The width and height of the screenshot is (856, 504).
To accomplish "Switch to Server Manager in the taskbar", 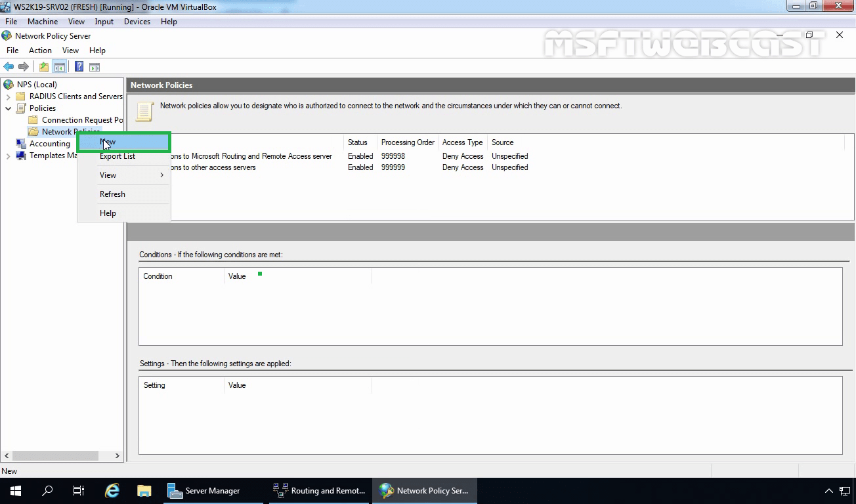I will [x=214, y=491].
